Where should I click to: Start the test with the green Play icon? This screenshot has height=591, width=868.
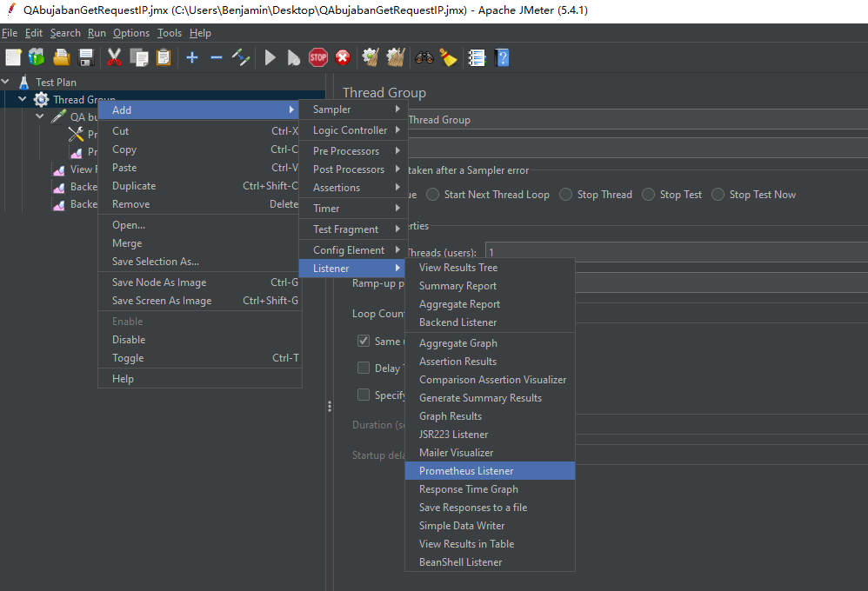click(x=270, y=57)
